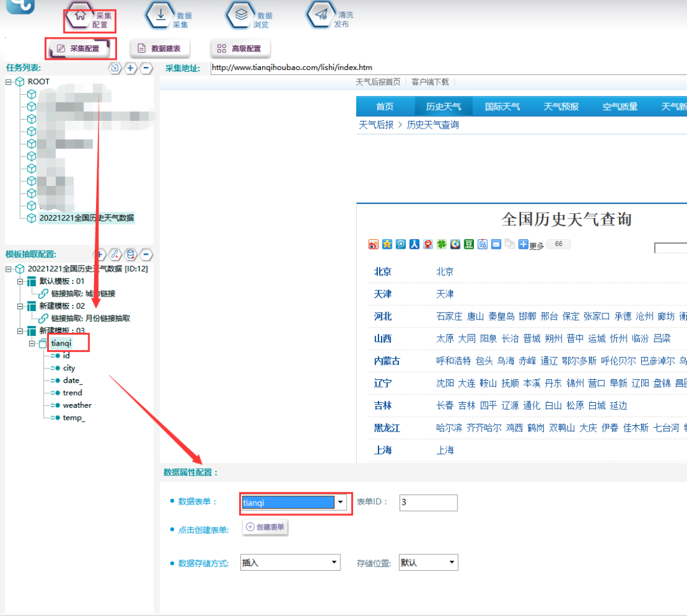Click the import task icon in task list header
Screen dimensions: 687x616
[x=114, y=68]
